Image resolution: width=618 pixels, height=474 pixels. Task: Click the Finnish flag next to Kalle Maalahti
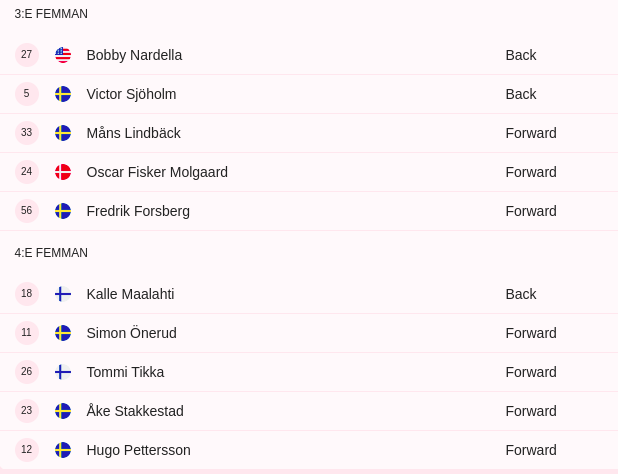point(63,294)
